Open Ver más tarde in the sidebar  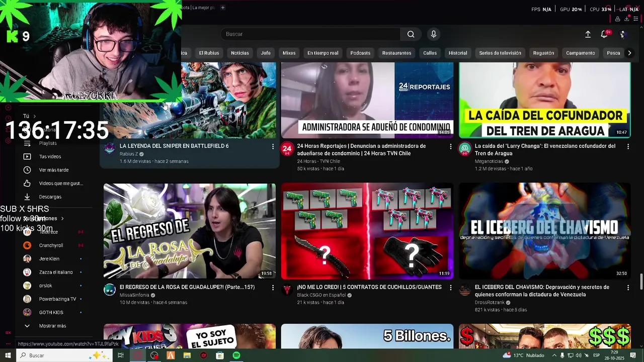point(53,170)
